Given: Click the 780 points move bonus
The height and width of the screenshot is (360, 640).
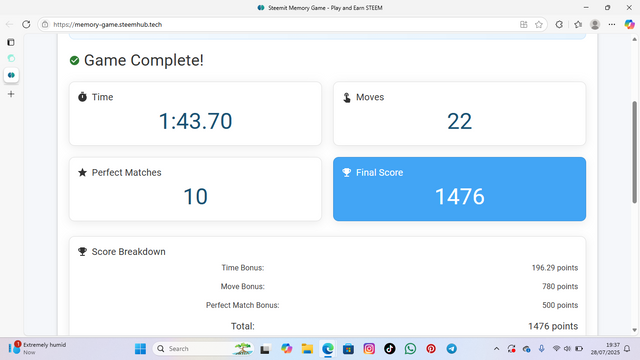Looking at the screenshot, I should 560,287.
